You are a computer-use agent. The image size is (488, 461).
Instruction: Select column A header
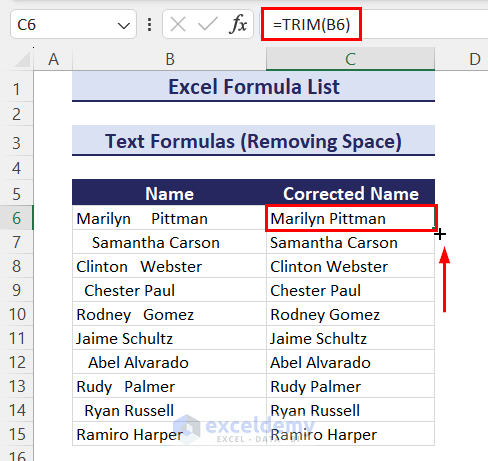[x=53, y=59]
